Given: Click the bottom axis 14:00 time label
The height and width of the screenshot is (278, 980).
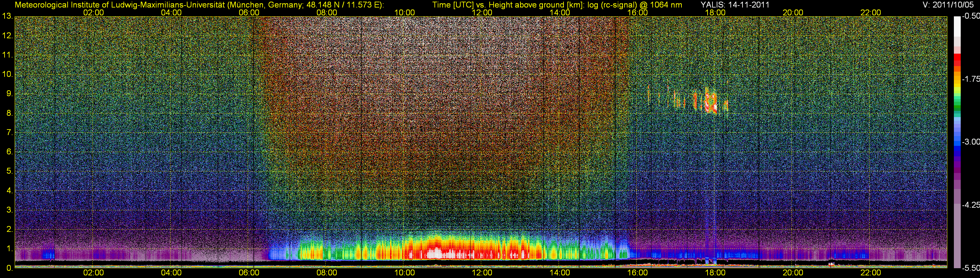Looking at the screenshot, I should [x=560, y=273].
